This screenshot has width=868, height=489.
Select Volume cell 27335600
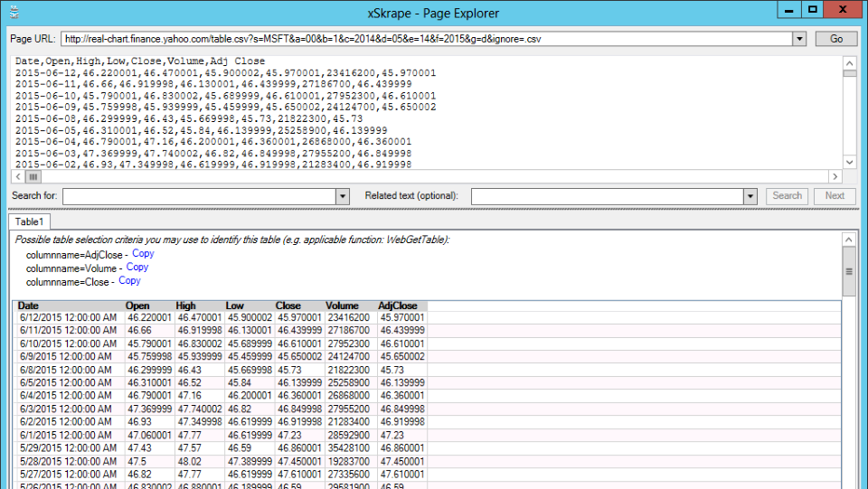pyautogui.click(x=351, y=474)
